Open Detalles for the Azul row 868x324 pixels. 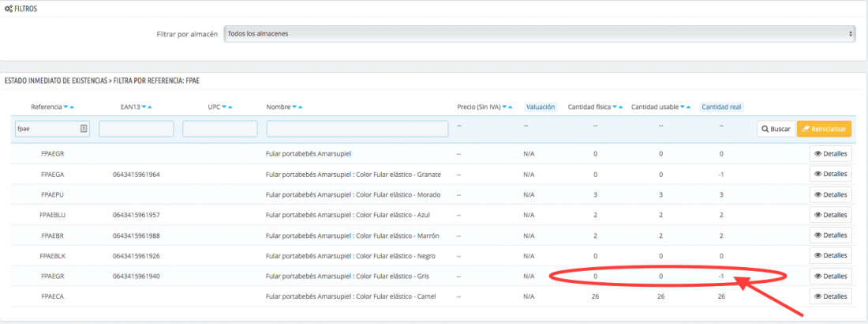830,215
